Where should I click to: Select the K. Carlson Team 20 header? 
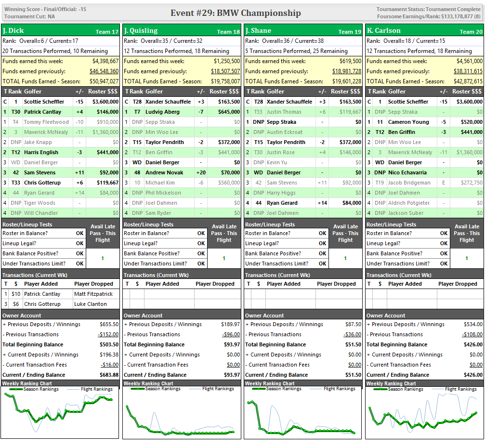(424, 31)
